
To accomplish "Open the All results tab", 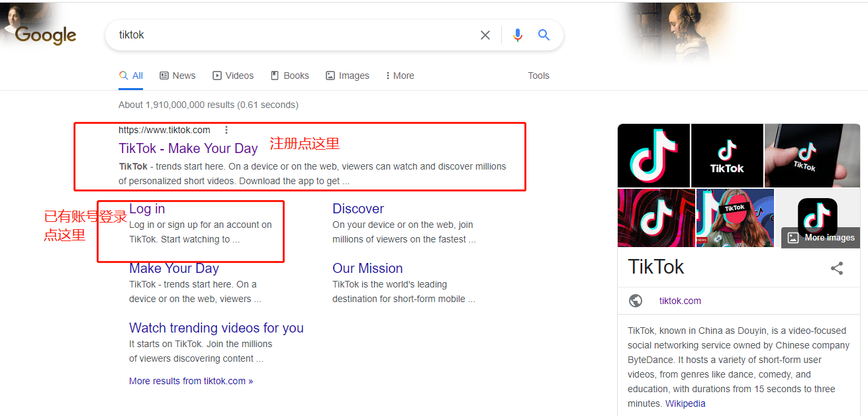I will click(131, 76).
